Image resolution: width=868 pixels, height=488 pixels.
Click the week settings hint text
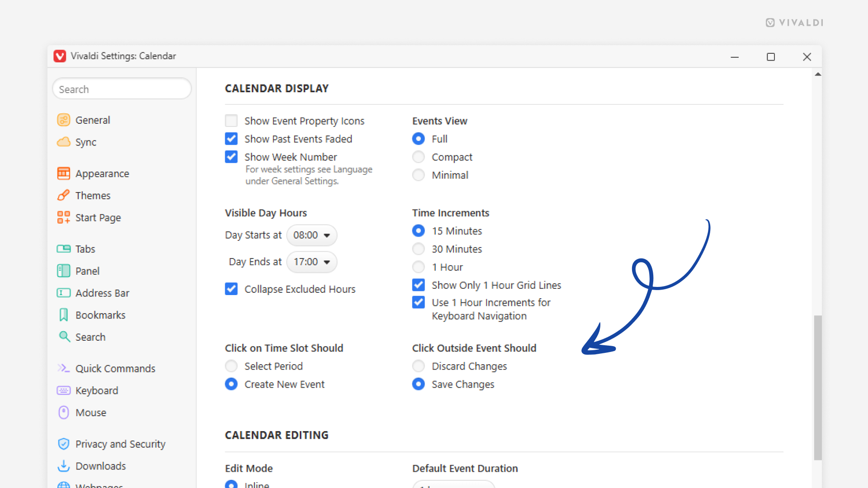point(309,175)
